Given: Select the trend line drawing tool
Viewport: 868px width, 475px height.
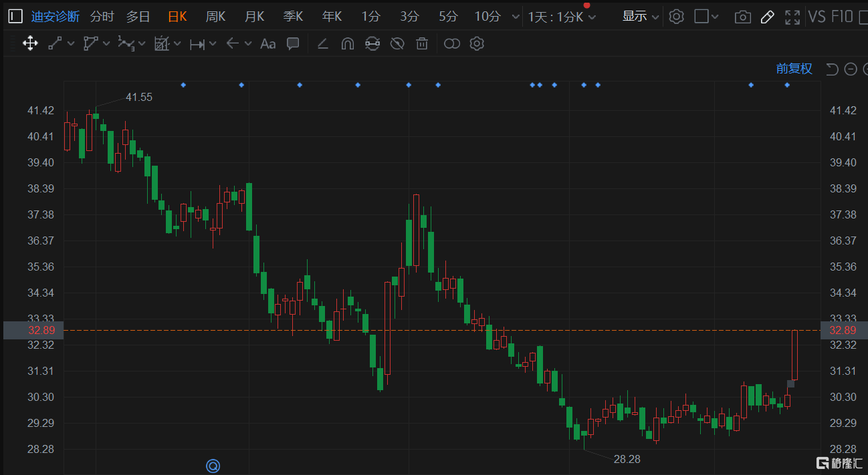Looking at the screenshot, I should [x=55, y=44].
